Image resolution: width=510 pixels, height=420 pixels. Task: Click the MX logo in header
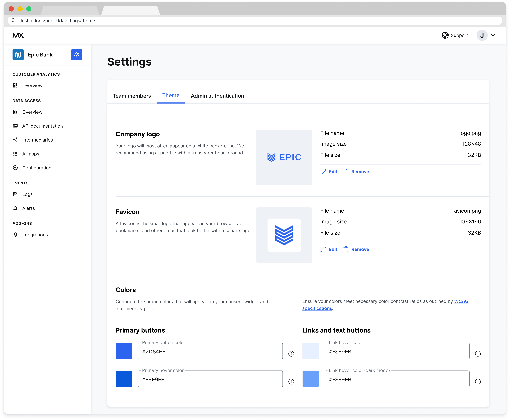[18, 35]
